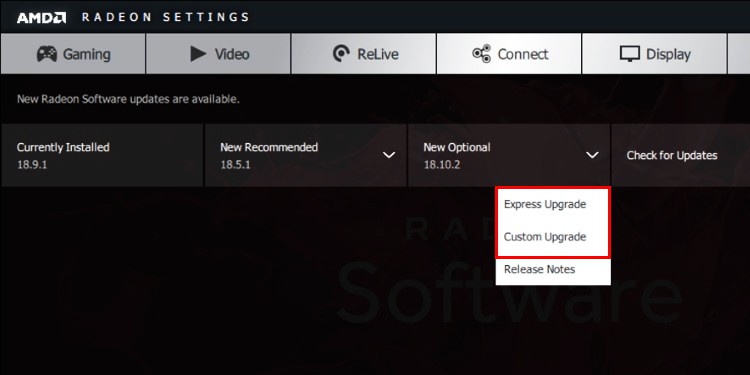
Task: Click the New Recommended tile label
Action: coord(269,147)
